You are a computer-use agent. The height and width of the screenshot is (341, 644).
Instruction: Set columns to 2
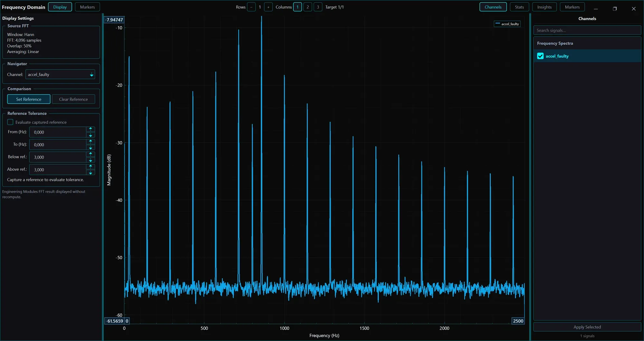[308, 7]
